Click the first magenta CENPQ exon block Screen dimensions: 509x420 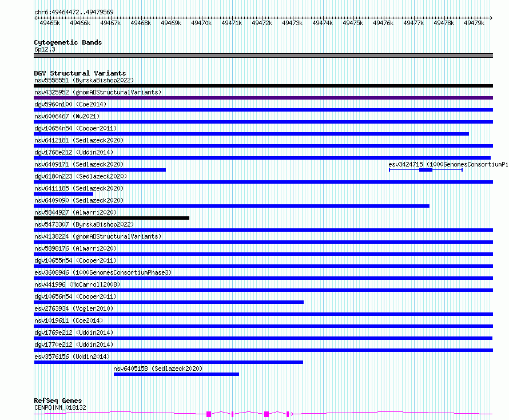(x=209, y=414)
